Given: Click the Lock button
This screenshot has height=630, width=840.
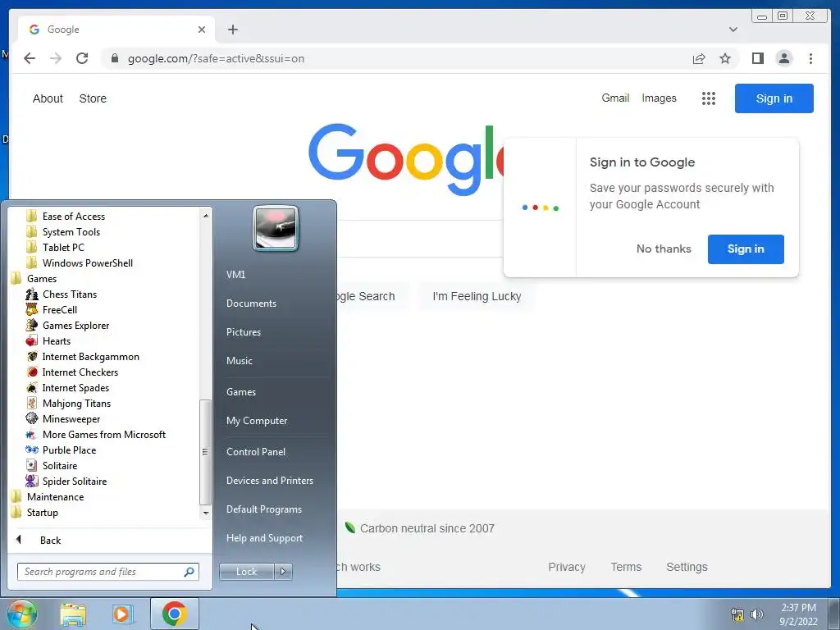Looking at the screenshot, I should pyautogui.click(x=246, y=572).
